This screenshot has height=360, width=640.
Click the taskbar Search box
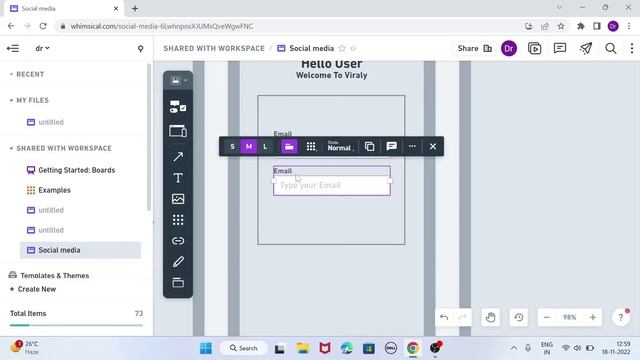(244, 348)
